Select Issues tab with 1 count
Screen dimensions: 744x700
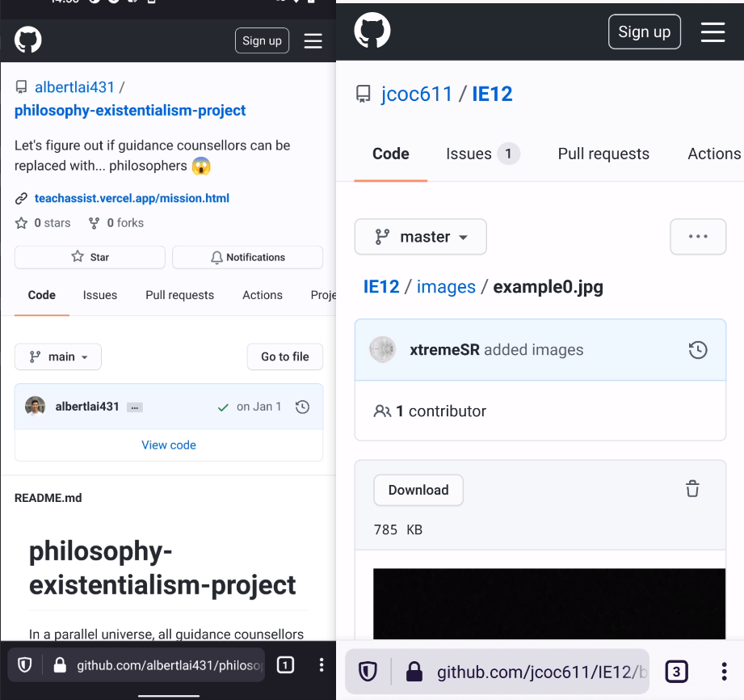coord(483,154)
